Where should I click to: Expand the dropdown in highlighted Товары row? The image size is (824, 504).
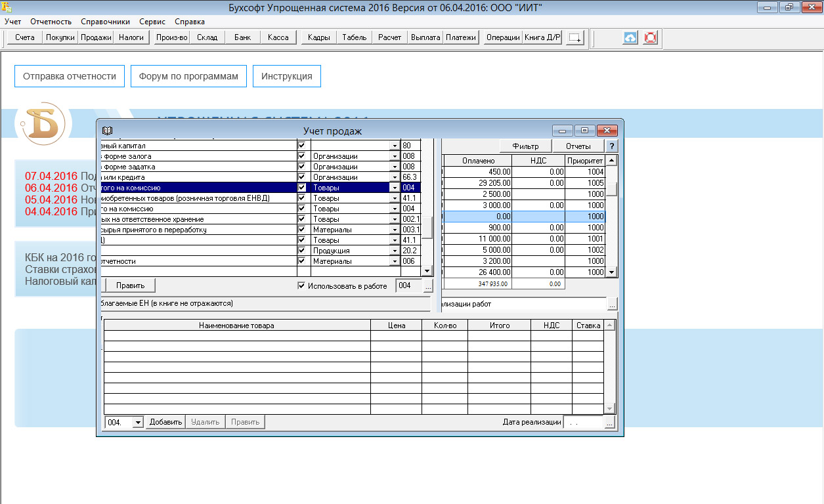point(395,188)
